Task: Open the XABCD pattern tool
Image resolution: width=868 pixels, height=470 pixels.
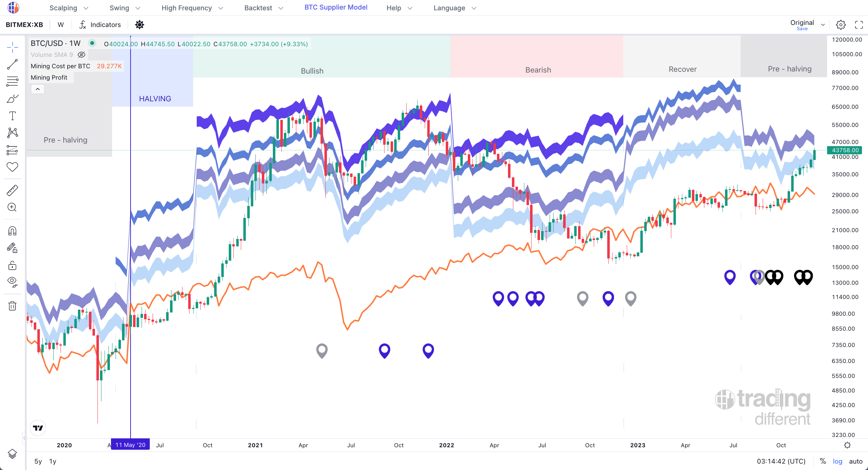Action: click(12, 132)
